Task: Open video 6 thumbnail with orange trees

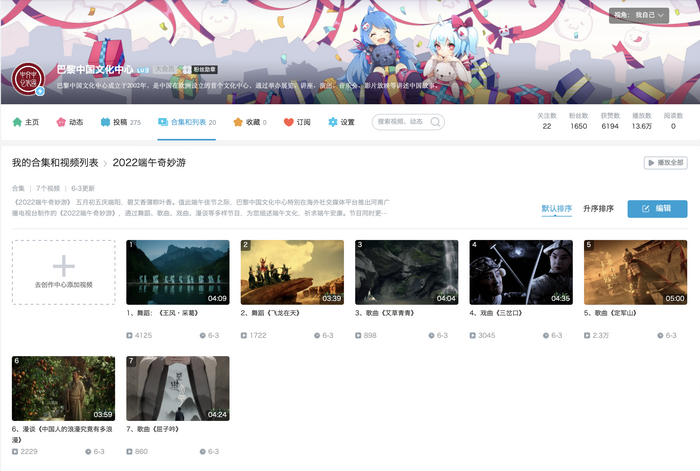Action: click(63, 388)
